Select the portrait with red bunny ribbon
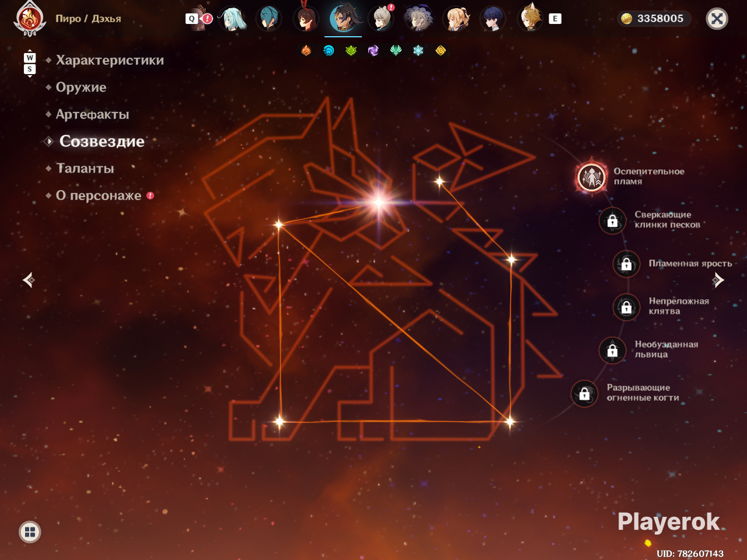The width and height of the screenshot is (747, 560). tap(305, 19)
